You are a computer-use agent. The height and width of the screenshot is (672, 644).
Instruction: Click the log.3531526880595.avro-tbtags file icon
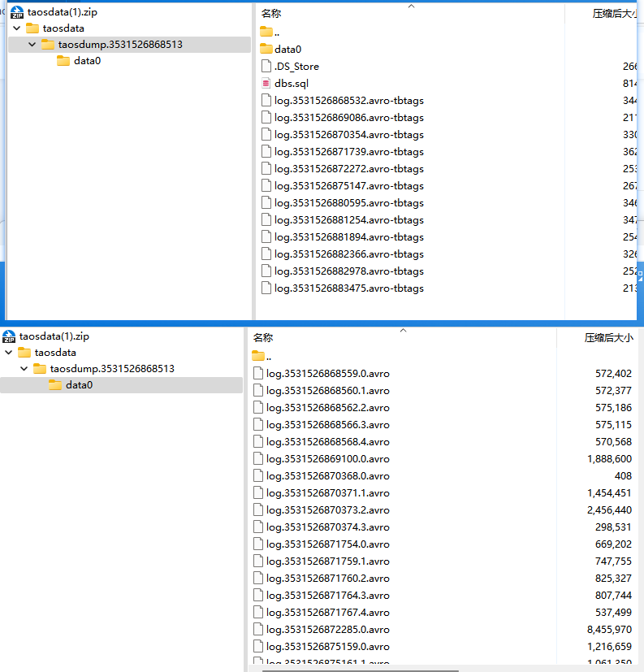pos(266,203)
